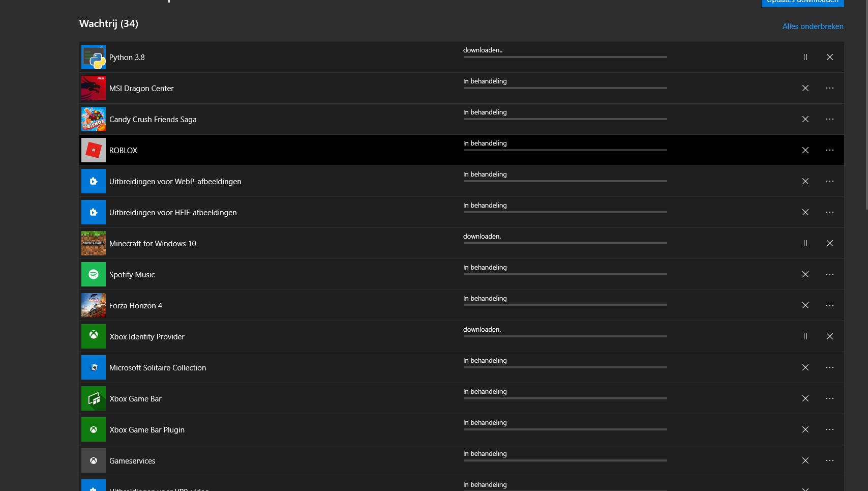
Task: Open more options for Forza Horizon 4
Action: click(830, 305)
